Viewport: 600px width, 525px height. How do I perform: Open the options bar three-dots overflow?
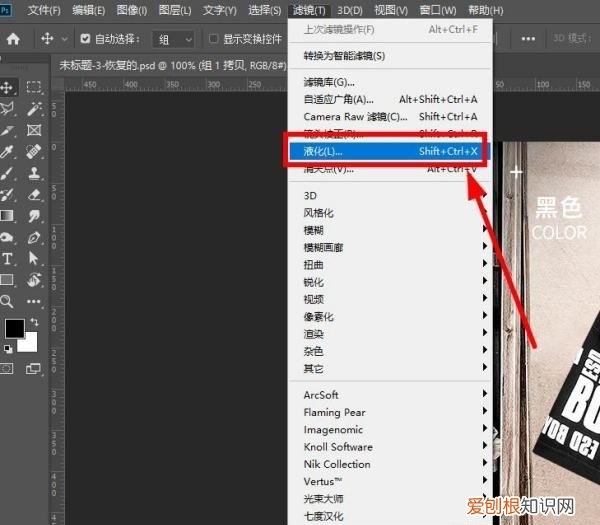528,39
